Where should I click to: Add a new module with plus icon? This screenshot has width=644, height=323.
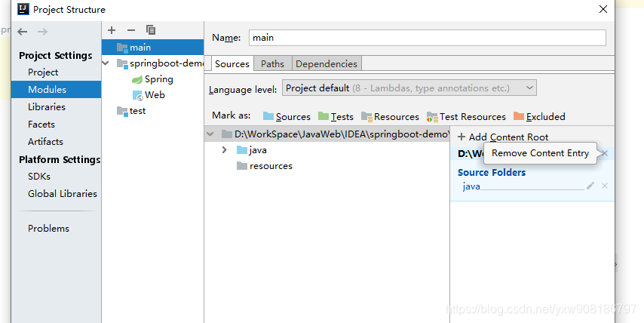112,30
